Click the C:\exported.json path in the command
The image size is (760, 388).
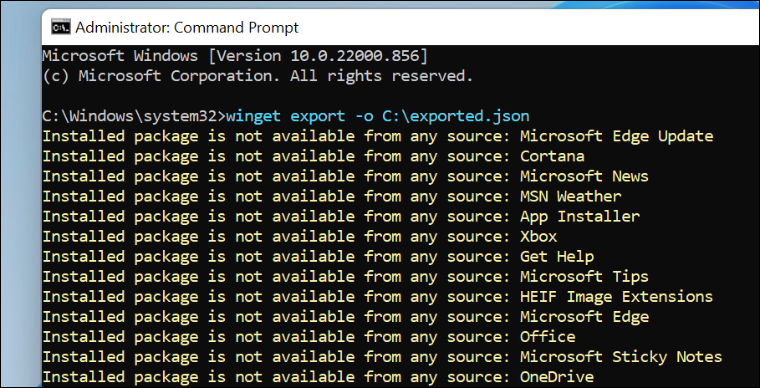click(456, 116)
